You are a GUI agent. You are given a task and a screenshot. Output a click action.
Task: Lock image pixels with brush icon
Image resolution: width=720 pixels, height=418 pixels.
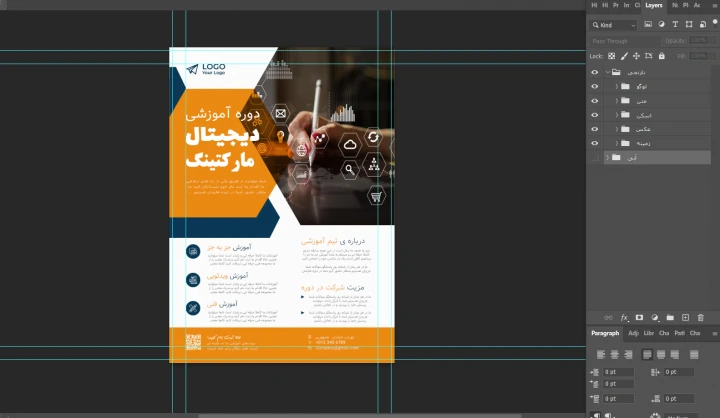pos(623,56)
